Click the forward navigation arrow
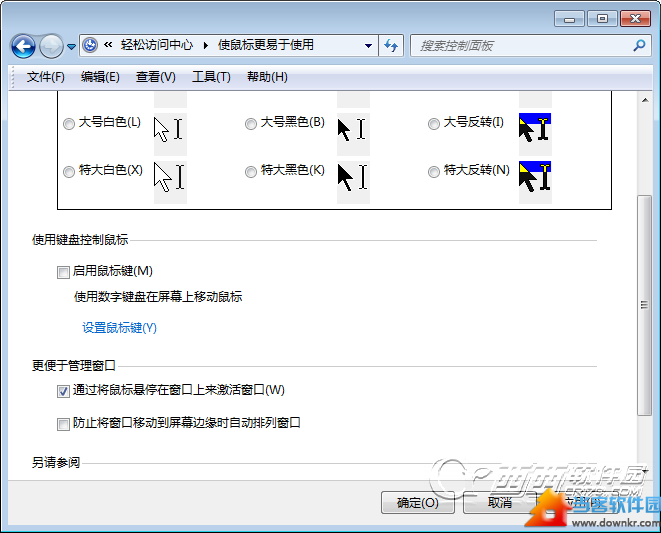661x533 pixels. pos(51,46)
